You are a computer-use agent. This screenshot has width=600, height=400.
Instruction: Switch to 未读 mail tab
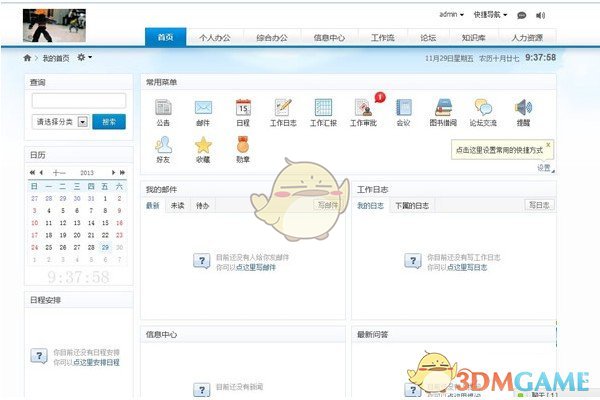click(x=178, y=206)
